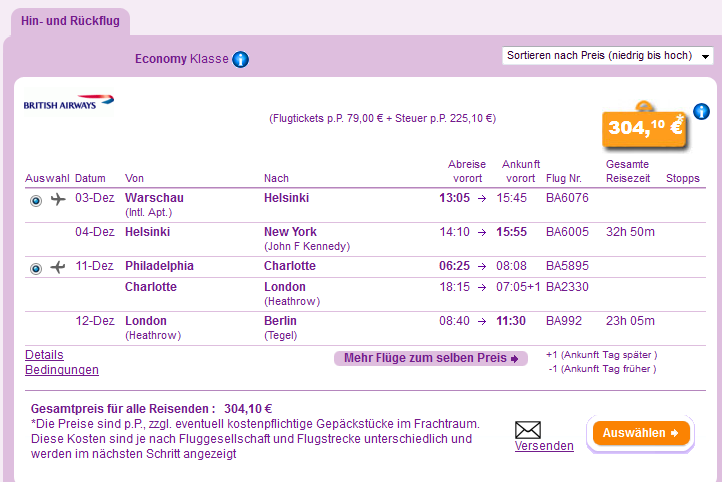
Task: Click the Economy Klasse label
Action: (181, 59)
